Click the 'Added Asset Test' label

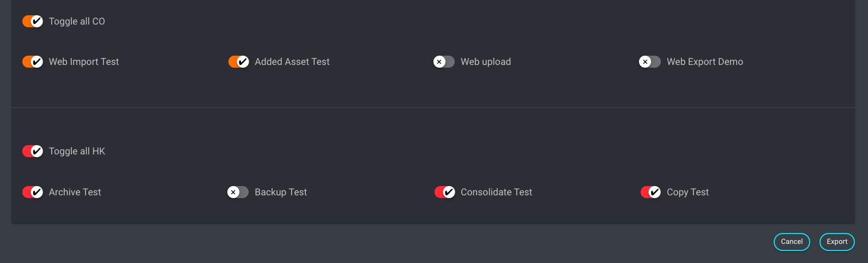point(292,62)
